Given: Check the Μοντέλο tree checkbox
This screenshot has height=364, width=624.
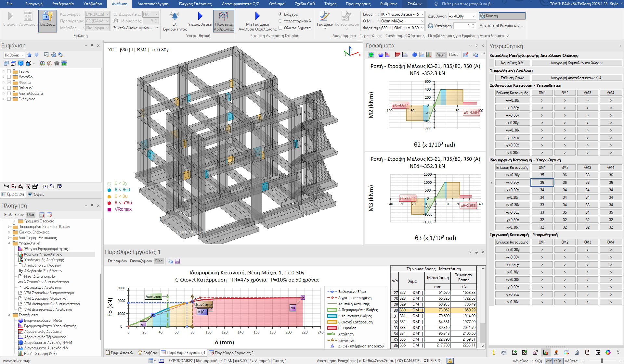Looking at the screenshot, I should [x=9, y=77].
